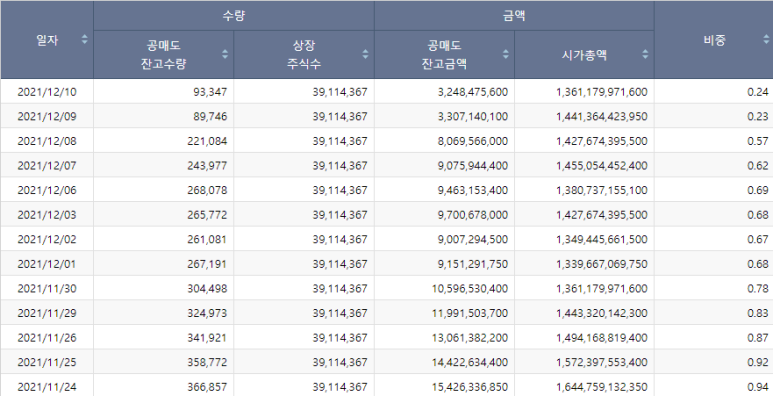773x396 pixels.
Task: Click short balance quantity 341,921
Action: 207,338
